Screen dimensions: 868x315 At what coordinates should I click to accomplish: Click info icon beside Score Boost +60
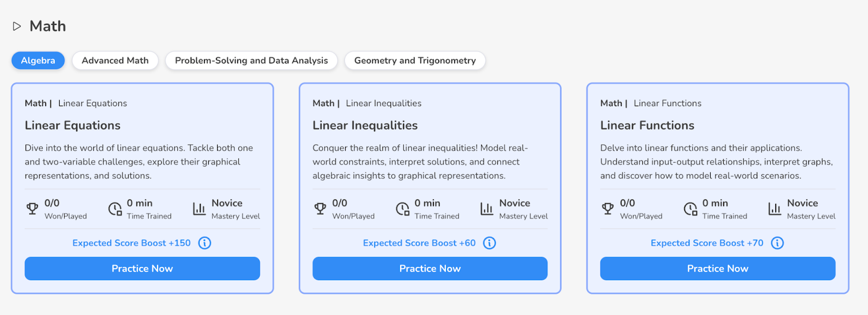(x=489, y=243)
